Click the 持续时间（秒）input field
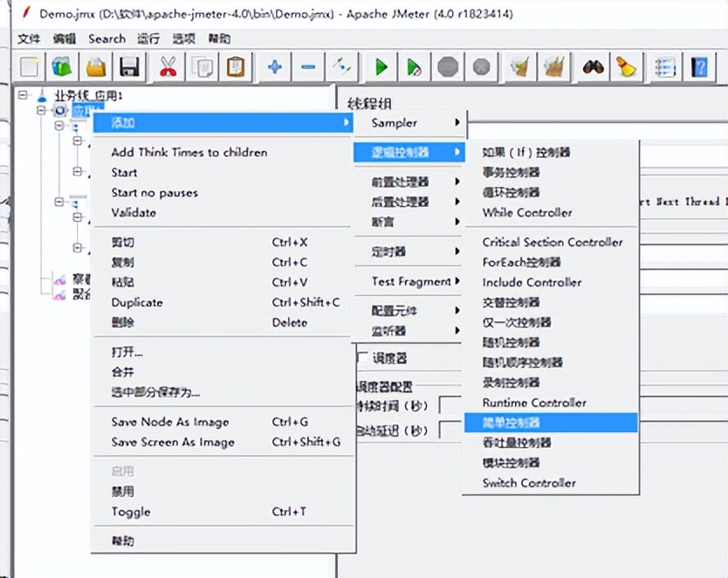The image size is (728, 578). coord(451,406)
